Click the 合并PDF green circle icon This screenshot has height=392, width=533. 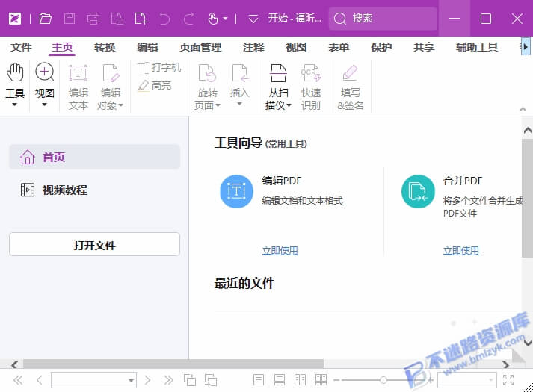(418, 191)
